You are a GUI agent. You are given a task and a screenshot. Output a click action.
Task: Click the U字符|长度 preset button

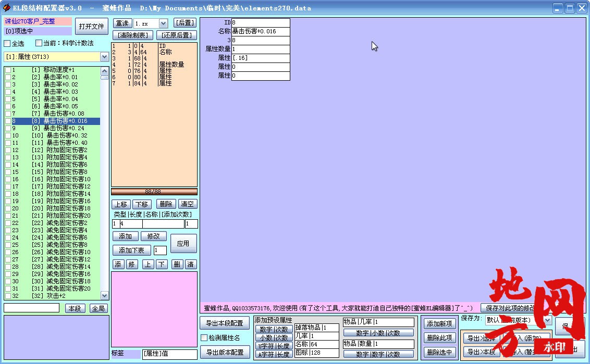pyautogui.click(x=274, y=346)
